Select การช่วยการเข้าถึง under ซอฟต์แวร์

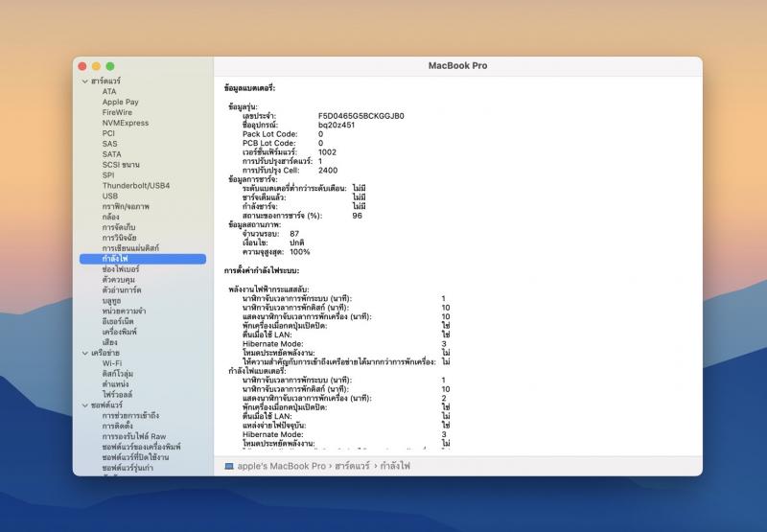pyautogui.click(x=130, y=416)
